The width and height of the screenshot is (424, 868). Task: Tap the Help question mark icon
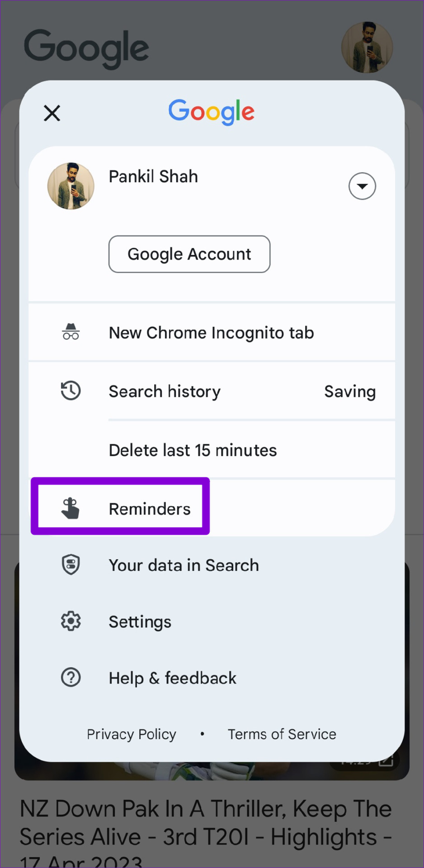point(71,677)
